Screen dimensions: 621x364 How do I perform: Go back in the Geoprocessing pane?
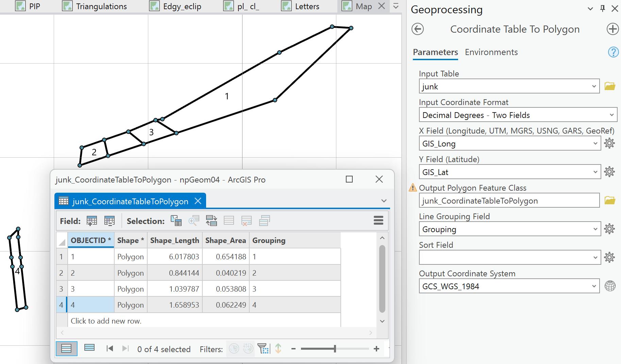point(418,29)
